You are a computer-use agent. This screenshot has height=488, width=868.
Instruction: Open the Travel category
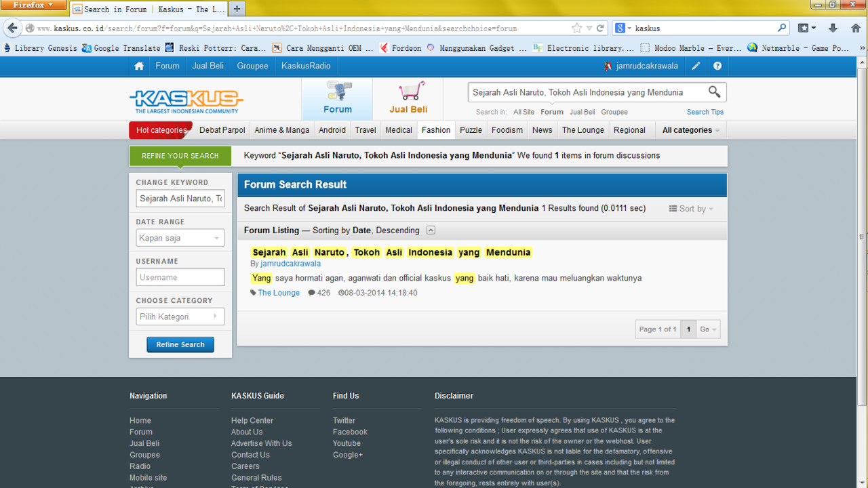pyautogui.click(x=366, y=130)
